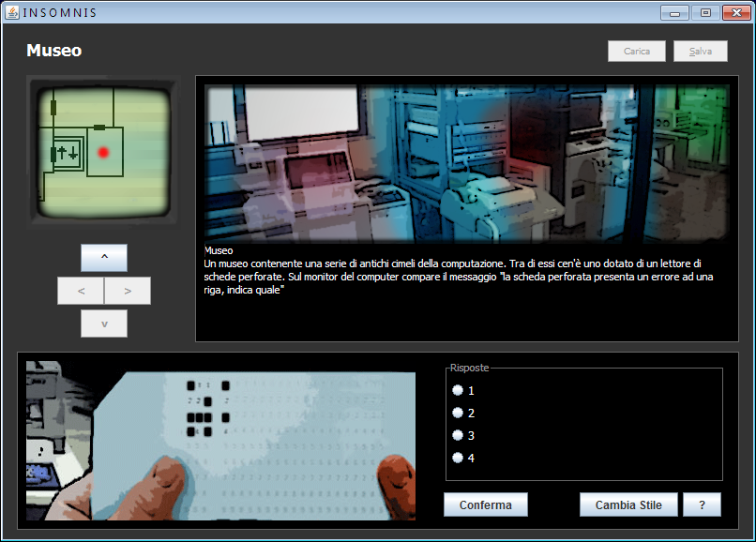The image size is (756, 542).
Task: Click the elevator arrows symbol on minimap
Action: coord(68,152)
